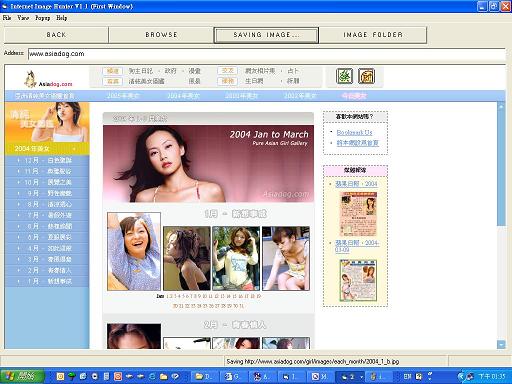Open the crouching girl thumbnail
Viewport: 512px width, 384px height.
[x=286, y=258]
